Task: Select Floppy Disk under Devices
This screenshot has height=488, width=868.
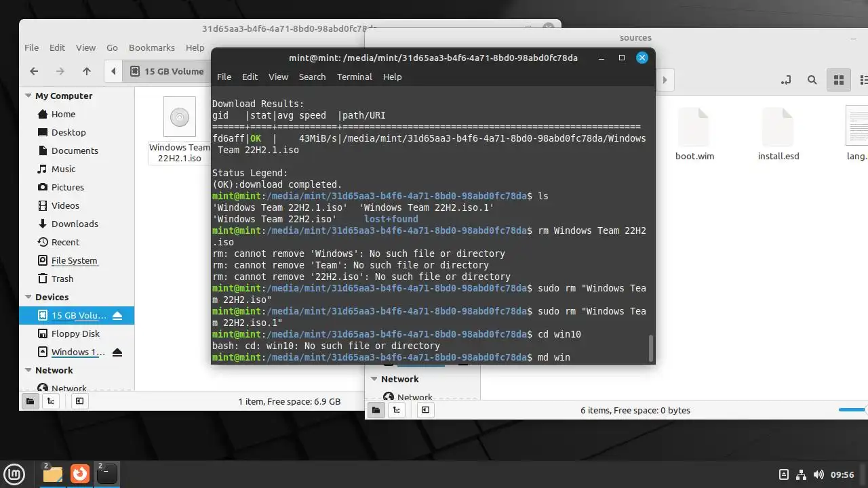Action: coord(75,333)
